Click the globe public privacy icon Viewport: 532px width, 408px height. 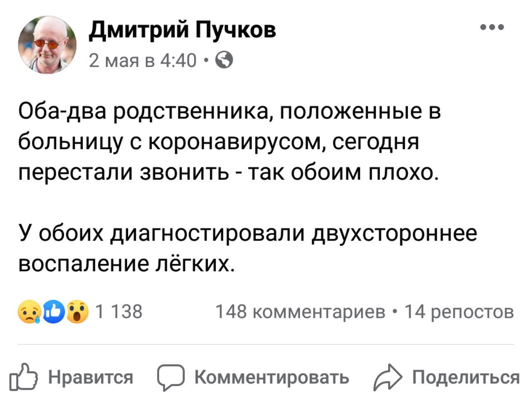pyautogui.click(x=225, y=61)
